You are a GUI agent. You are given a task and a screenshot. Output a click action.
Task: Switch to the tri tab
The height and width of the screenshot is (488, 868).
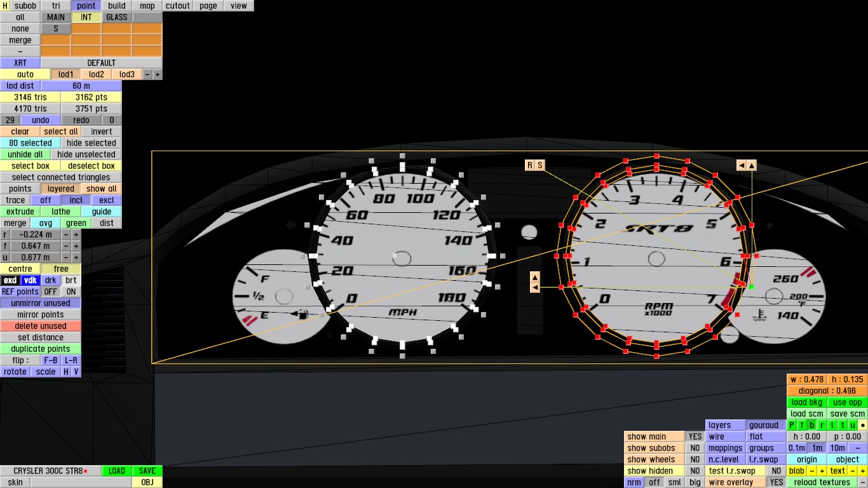pyautogui.click(x=56, y=6)
